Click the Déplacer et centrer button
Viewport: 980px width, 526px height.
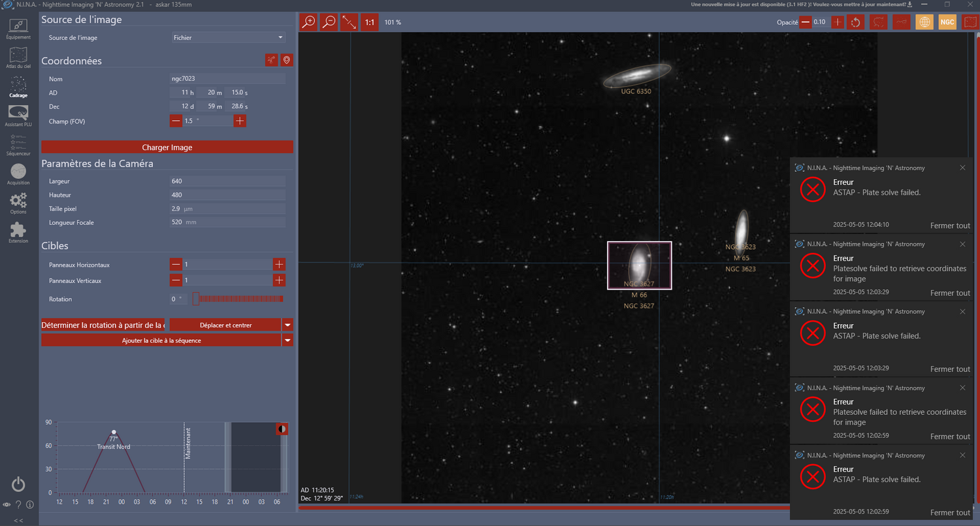click(x=225, y=325)
